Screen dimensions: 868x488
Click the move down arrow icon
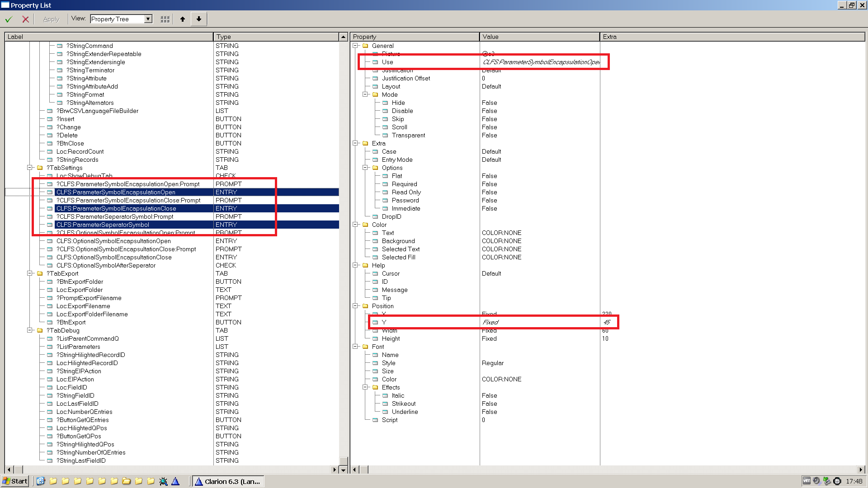point(199,19)
